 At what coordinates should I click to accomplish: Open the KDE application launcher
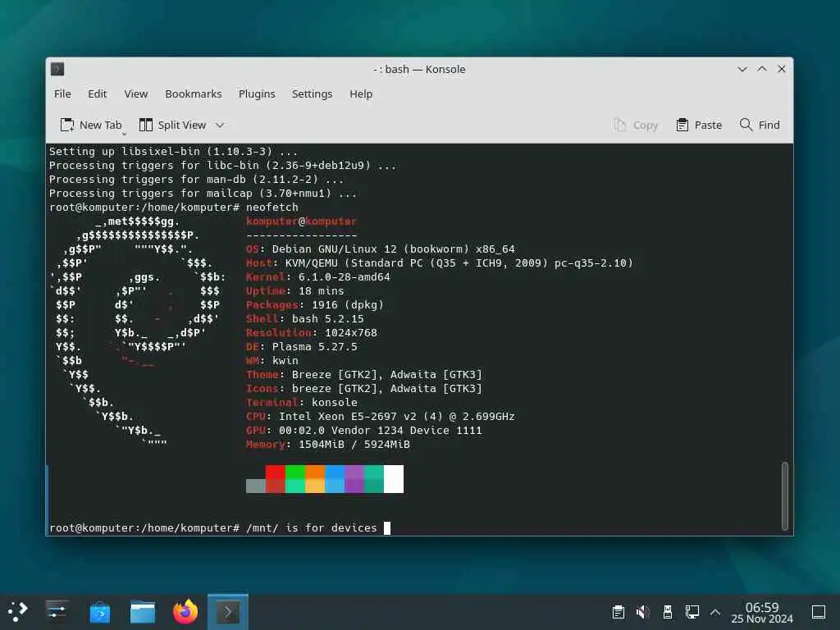tap(18, 611)
